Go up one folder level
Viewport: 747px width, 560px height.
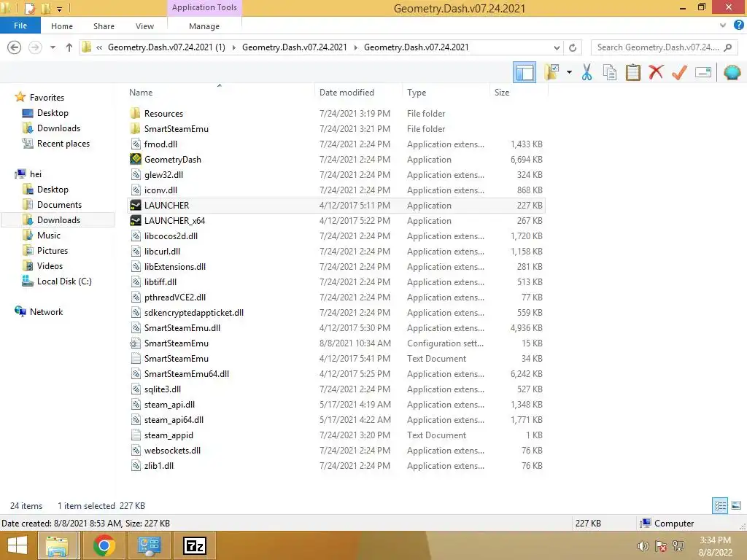pyautogui.click(x=69, y=47)
